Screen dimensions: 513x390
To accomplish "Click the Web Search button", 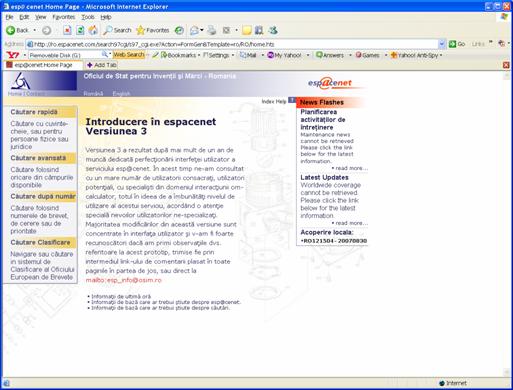I will 129,55.
